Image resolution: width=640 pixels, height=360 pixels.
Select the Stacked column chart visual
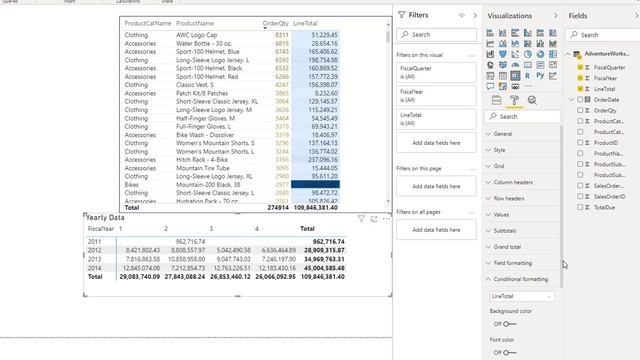click(x=502, y=33)
